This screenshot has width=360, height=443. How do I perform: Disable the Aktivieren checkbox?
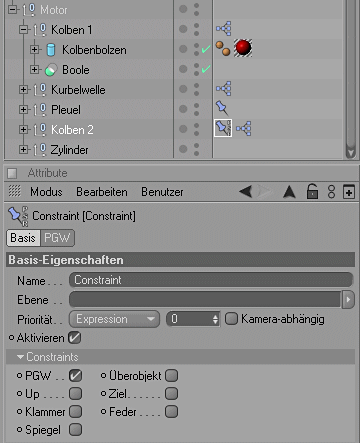[75, 338]
